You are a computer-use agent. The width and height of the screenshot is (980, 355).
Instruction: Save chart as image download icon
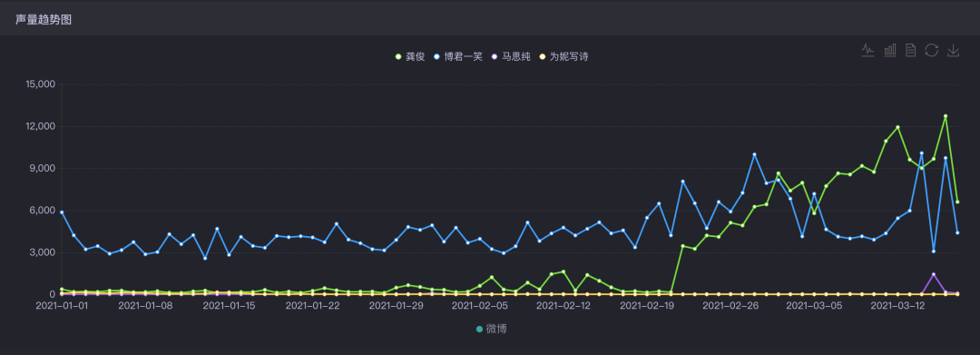click(x=953, y=51)
